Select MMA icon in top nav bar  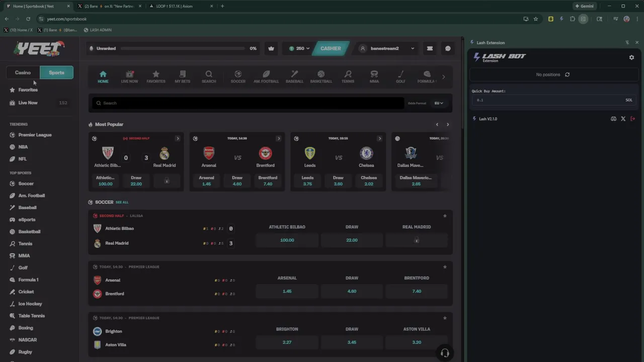[x=374, y=76]
